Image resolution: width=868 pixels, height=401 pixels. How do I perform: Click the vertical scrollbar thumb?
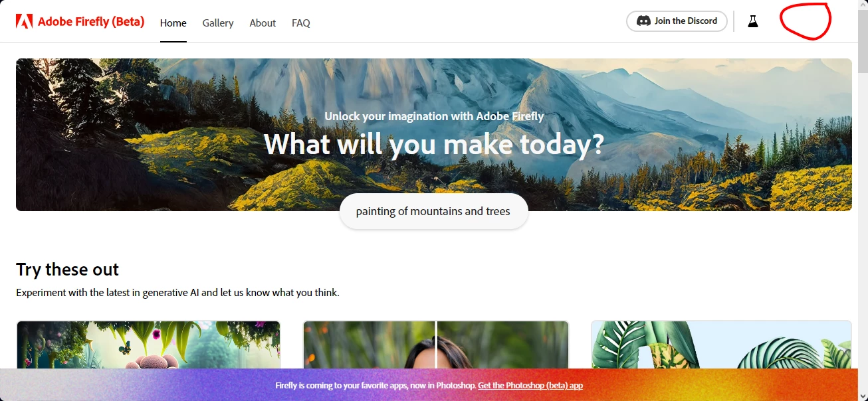pos(861,41)
